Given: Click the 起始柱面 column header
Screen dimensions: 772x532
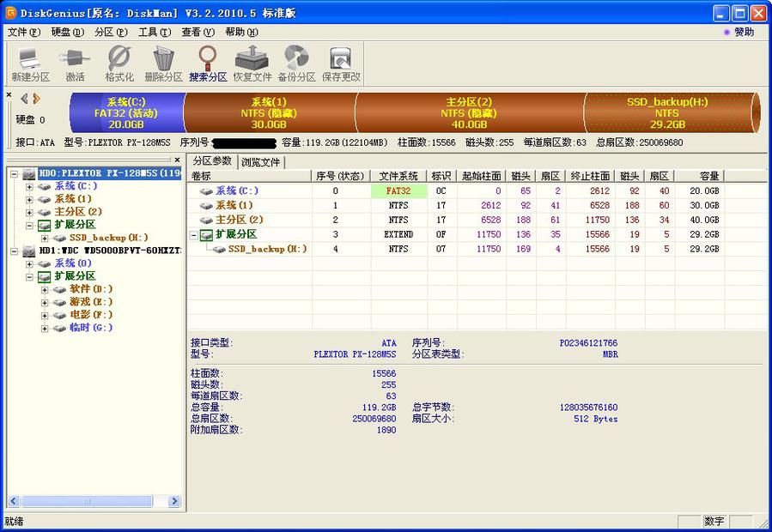Looking at the screenshot, I should 482,176.
